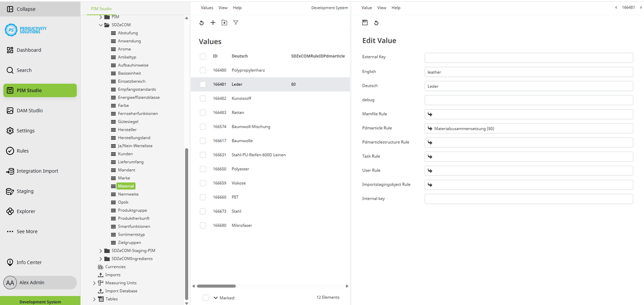Screen dimensions: 644x305
Task: Click the add new value plus icon
Action: [213, 23]
